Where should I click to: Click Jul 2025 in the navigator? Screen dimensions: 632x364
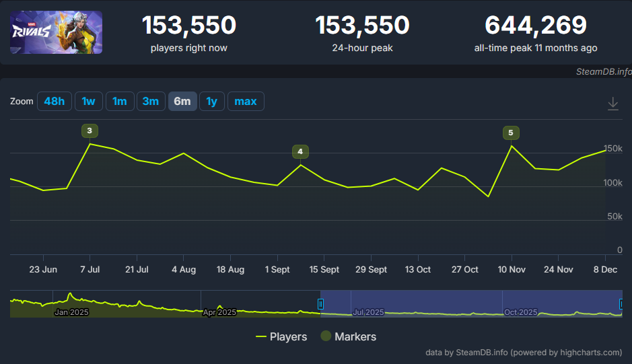click(368, 312)
